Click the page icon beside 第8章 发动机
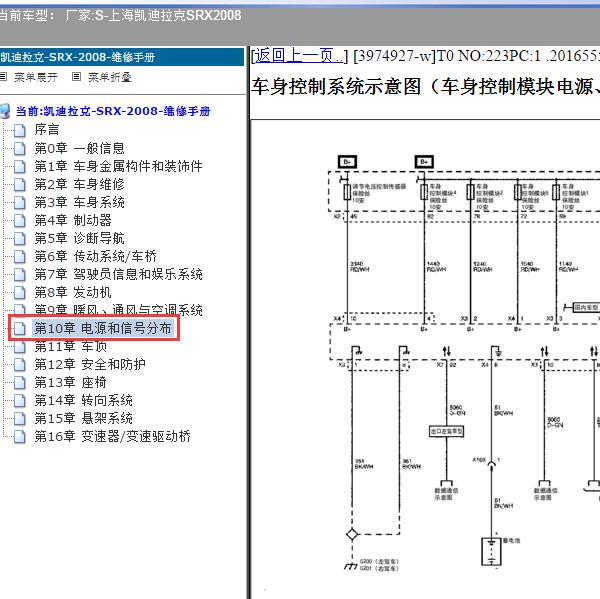The height and width of the screenshot is (599, 600). [x=20, y=292]
